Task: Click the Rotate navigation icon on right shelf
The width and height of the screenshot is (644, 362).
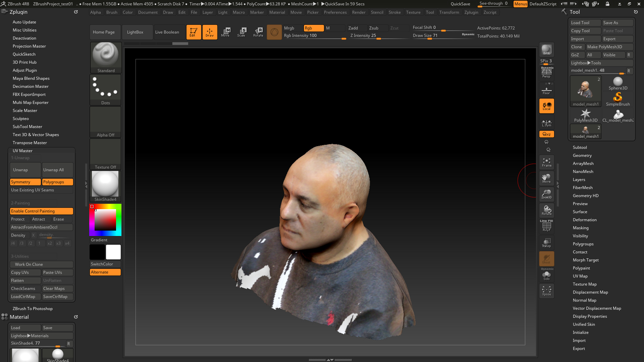Action: click(546, 210)
